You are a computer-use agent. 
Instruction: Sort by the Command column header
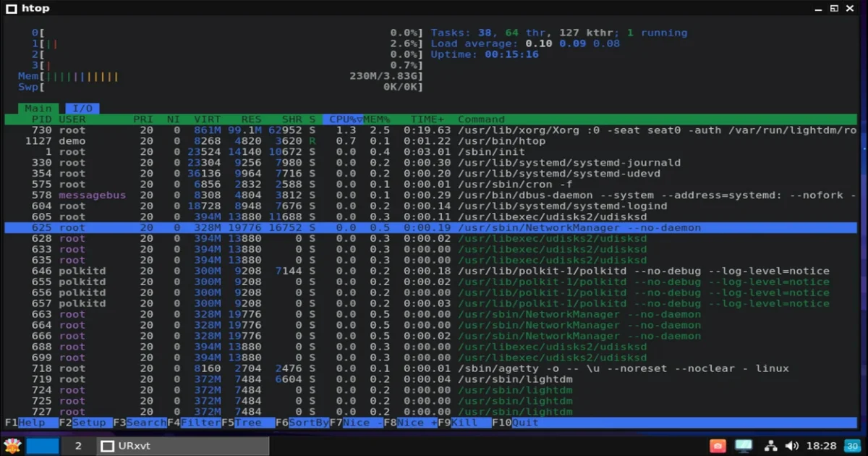tap(481, 119)
